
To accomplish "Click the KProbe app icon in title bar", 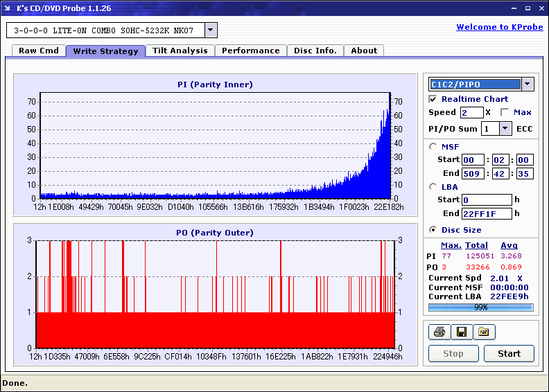I will click(x=8, y=8).
